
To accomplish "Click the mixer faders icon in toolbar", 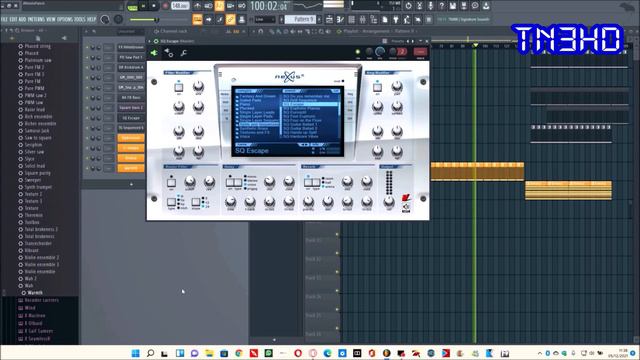I will [x=362, y=19].
